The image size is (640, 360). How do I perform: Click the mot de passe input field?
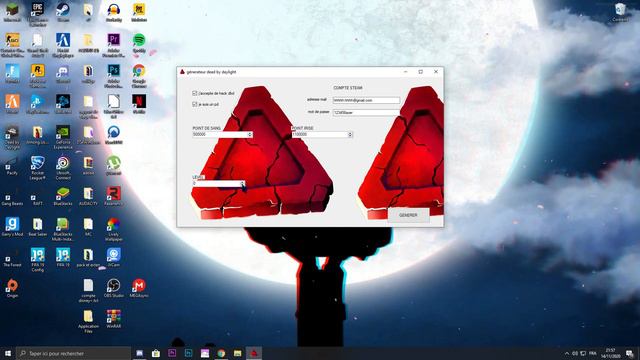click(x=366, y=112)
